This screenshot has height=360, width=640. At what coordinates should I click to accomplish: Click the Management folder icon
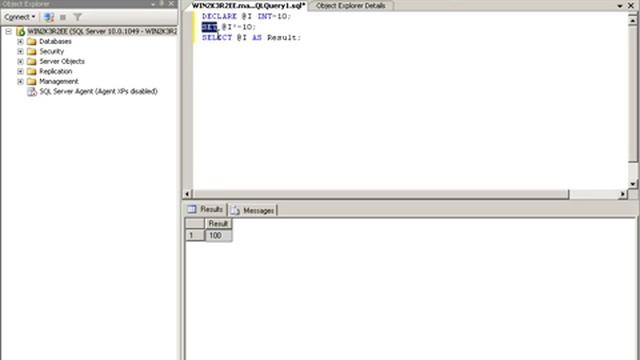32,81
